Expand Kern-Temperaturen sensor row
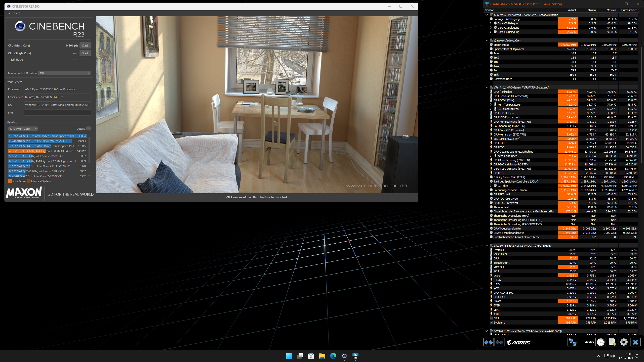Viewport: 644px width, 362px height. 491,105
